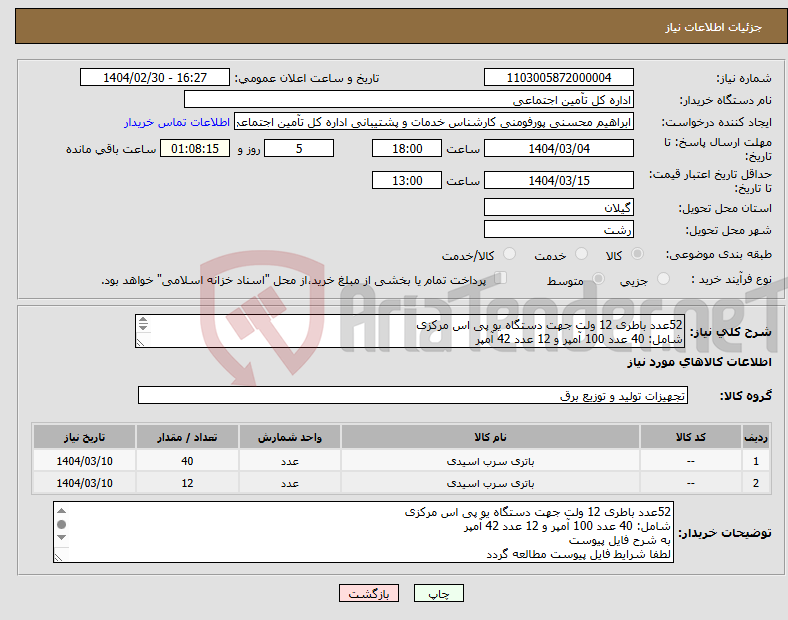The width and height of the screenshot is (788, 620).
Task: Open the اطلاعات تماس خریدار link
Action: point(177,122)
